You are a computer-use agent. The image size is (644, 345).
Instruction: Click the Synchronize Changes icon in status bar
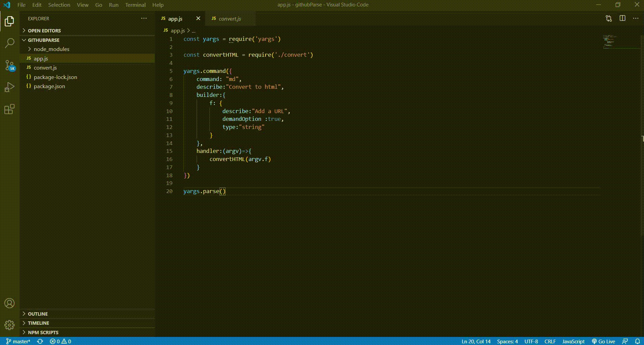coord(40,341)
